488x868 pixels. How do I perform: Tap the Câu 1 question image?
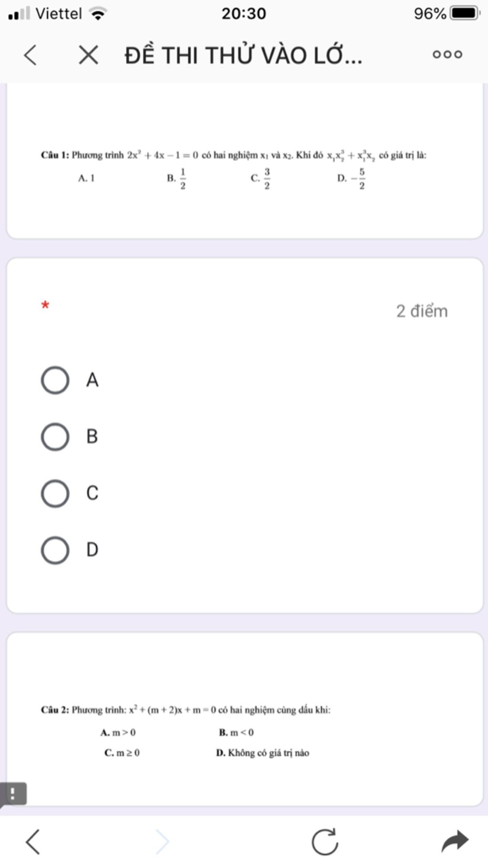[x=234, y=170]
